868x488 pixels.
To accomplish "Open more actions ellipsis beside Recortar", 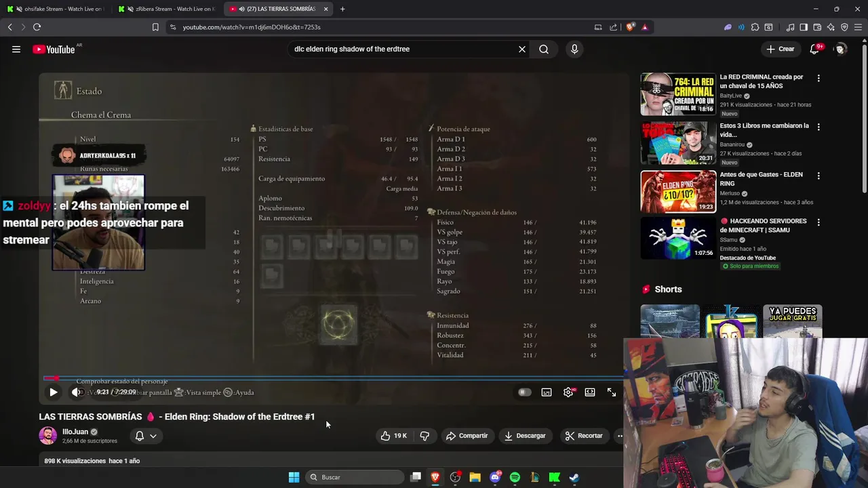I will click(618, 436).
